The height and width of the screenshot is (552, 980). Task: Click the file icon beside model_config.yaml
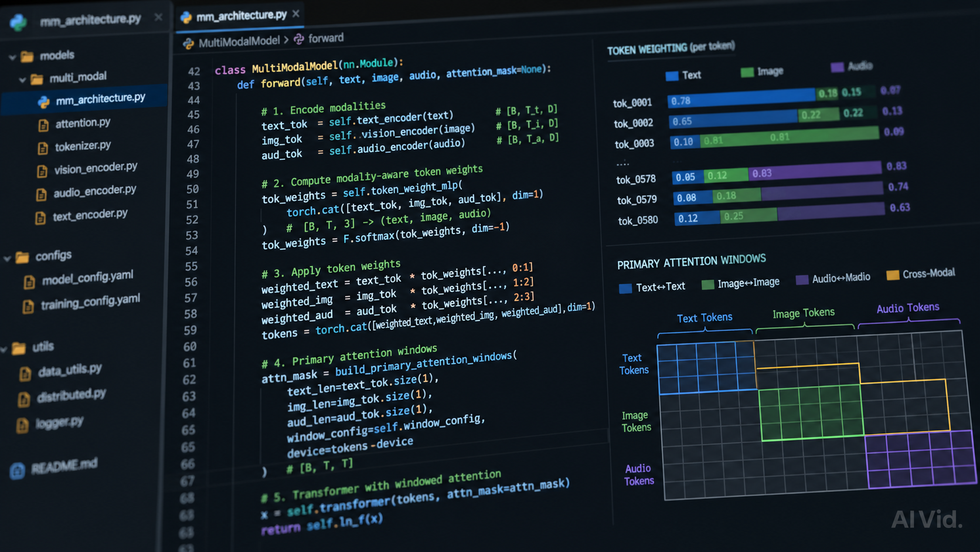[29, 282]
